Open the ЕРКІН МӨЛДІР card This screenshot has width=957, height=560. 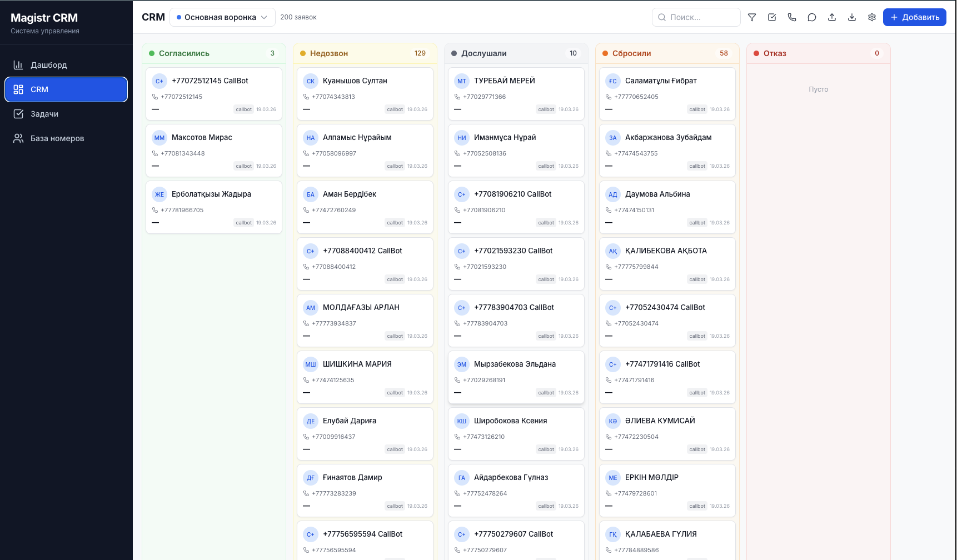tap(667, 491)
